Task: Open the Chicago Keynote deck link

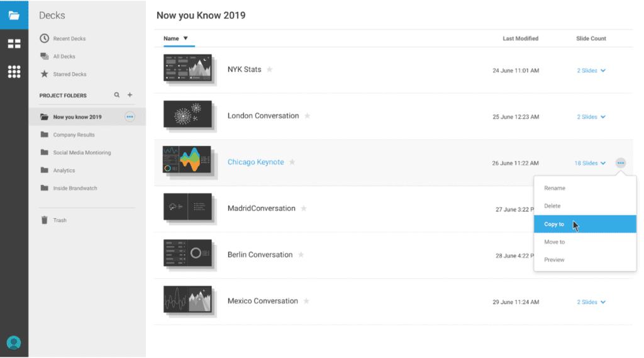Action: 255,162
